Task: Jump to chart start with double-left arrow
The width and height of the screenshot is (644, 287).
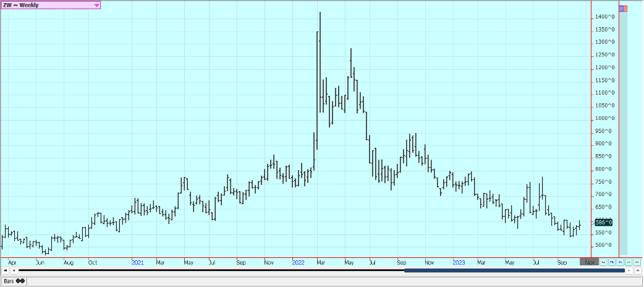Action: point(5,270)
